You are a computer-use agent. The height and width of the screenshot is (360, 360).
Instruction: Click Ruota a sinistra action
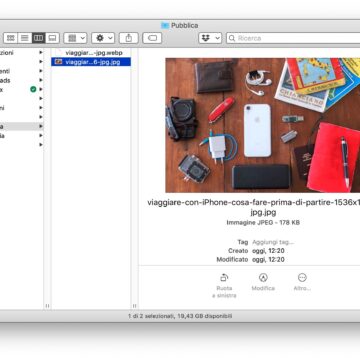coord(224,286)
